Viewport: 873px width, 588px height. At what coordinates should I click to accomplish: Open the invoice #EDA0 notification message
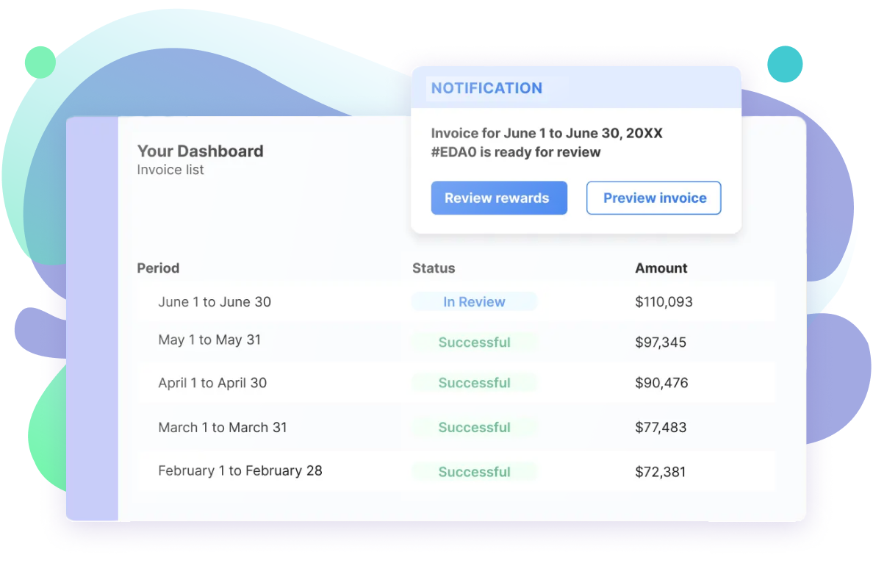coord(546,143)
